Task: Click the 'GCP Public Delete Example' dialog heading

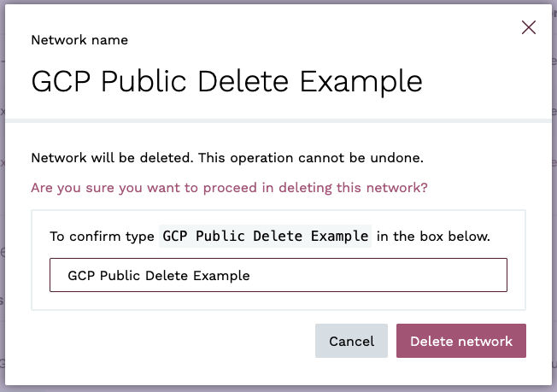Action: point(226,81)
